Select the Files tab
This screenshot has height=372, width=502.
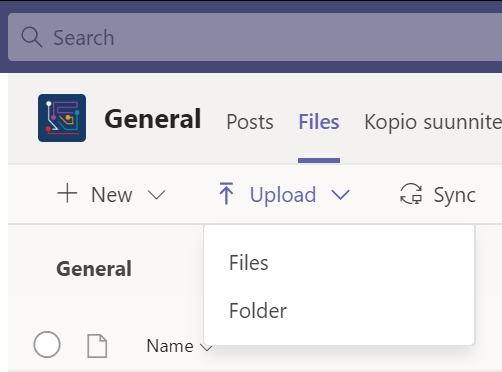click(319, 122)
